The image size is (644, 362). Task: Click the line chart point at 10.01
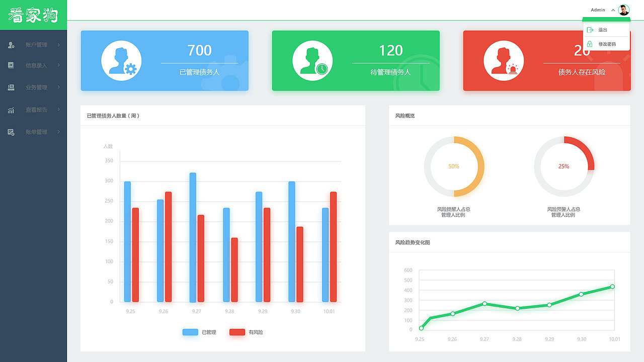(612, 287)
